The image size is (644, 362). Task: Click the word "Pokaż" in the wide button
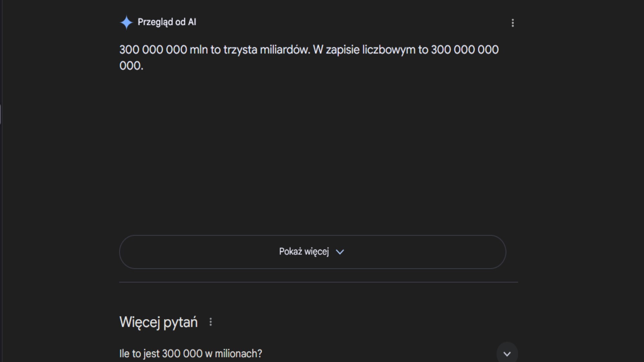point(290,252)
